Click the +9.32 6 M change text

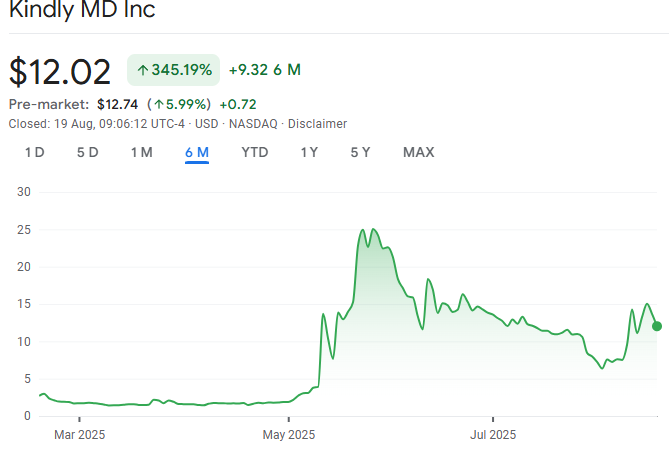click(x=264, y=70)
